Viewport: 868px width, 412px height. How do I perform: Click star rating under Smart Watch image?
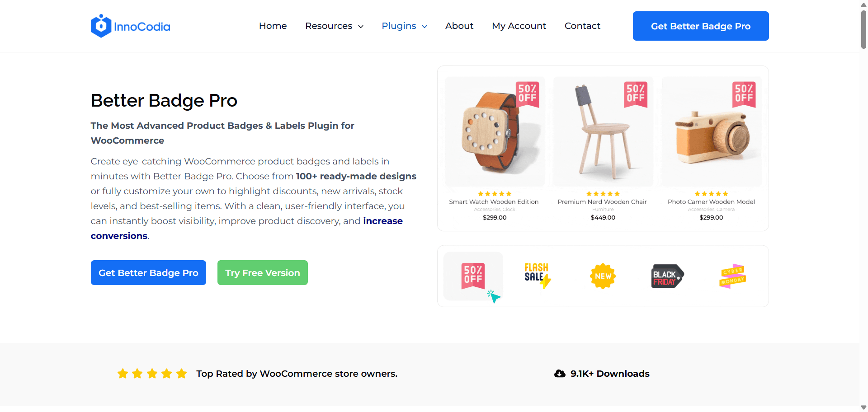495,194
